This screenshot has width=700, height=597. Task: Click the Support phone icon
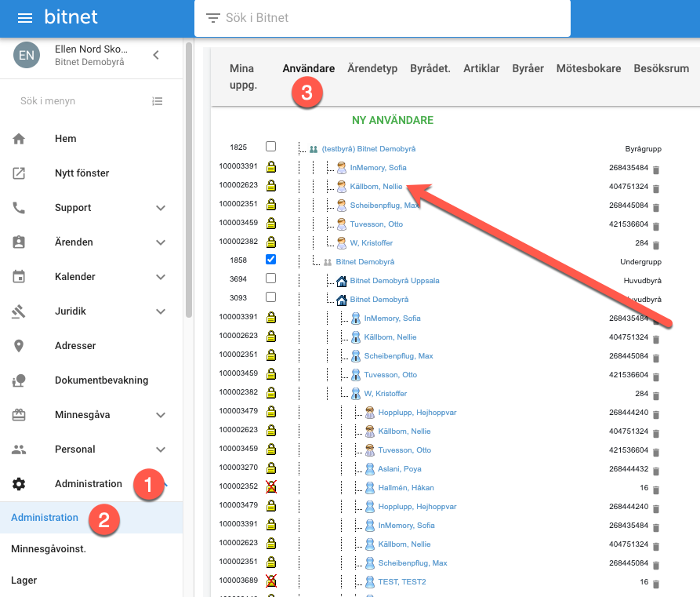tap(19, 208)
